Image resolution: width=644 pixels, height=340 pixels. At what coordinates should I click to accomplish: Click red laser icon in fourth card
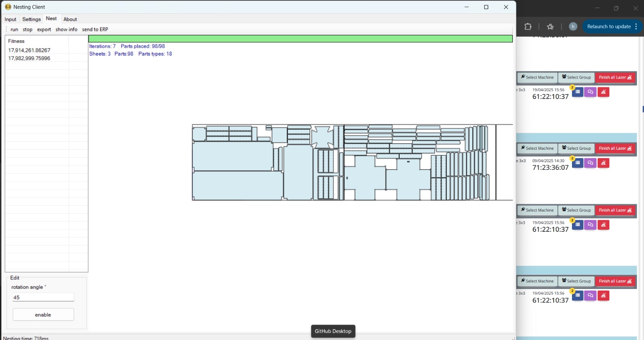point(603,295)
